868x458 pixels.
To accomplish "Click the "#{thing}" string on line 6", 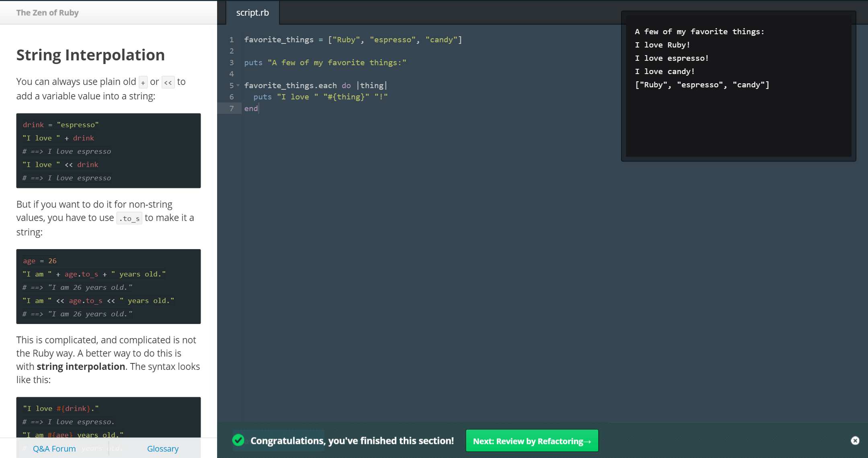I will (346, 97).
